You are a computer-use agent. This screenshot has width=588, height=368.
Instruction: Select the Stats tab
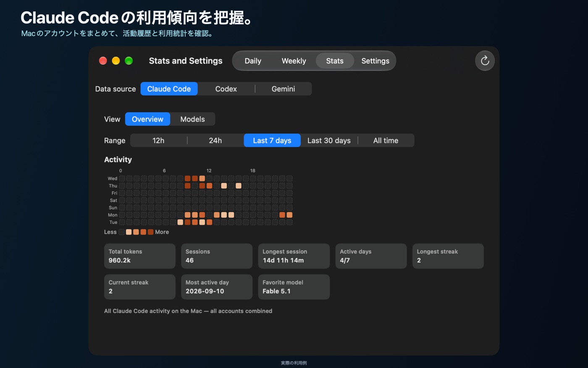pos(335,61)
